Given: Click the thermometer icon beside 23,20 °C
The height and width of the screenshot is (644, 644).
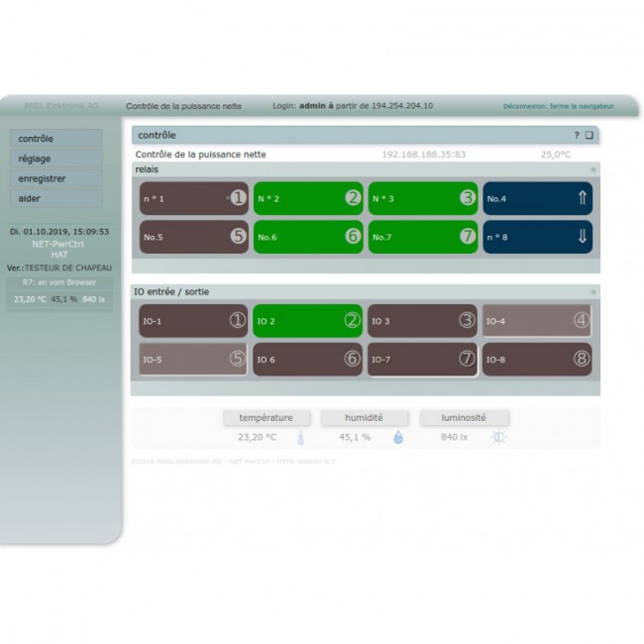Looking at the screenshot, I should point(300,437).
